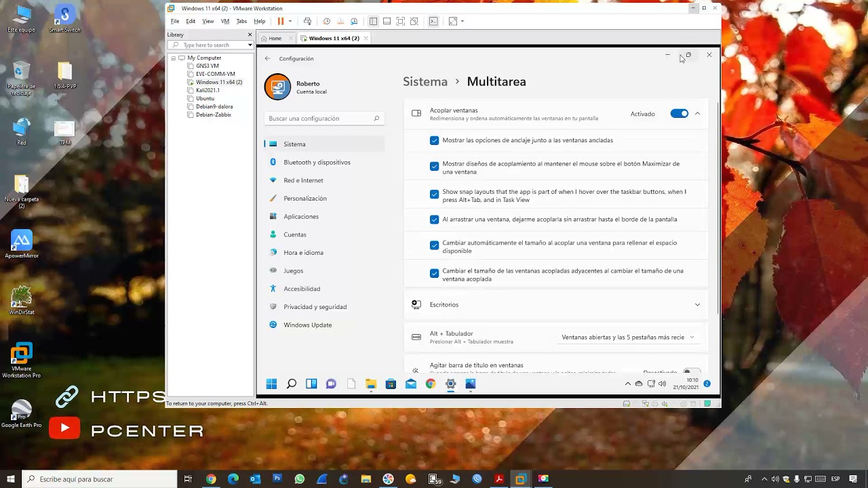The image size is (868, 488).
Task: Click the Library Type here to search field
Action: click(210, 45)
